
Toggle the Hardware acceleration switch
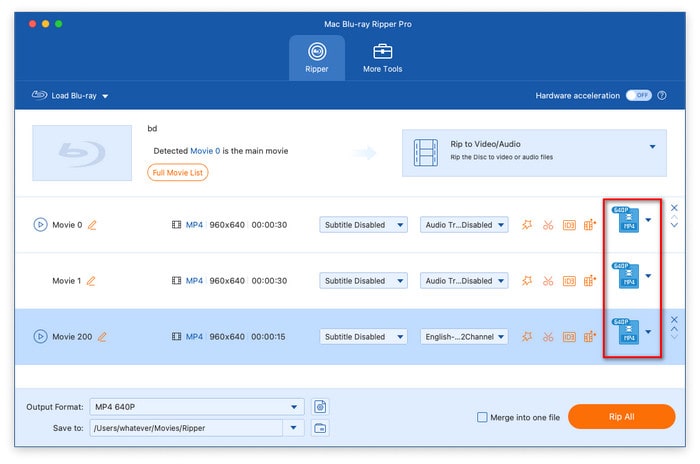638,96
